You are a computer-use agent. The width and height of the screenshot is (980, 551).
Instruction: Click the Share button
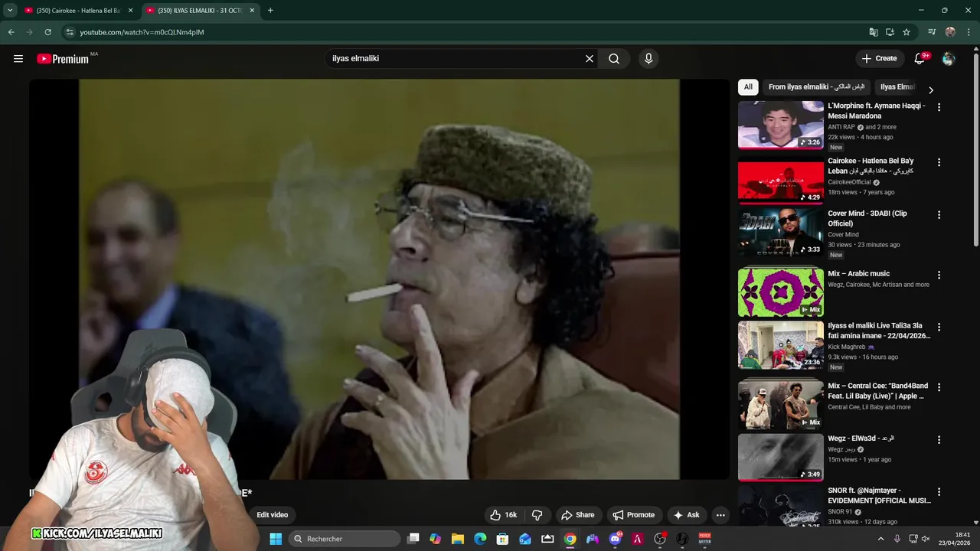point(577,515)
